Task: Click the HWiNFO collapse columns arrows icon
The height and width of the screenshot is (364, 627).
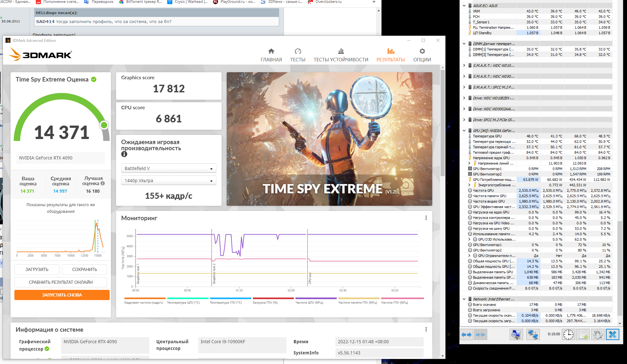Action: [x=480, y=335]
